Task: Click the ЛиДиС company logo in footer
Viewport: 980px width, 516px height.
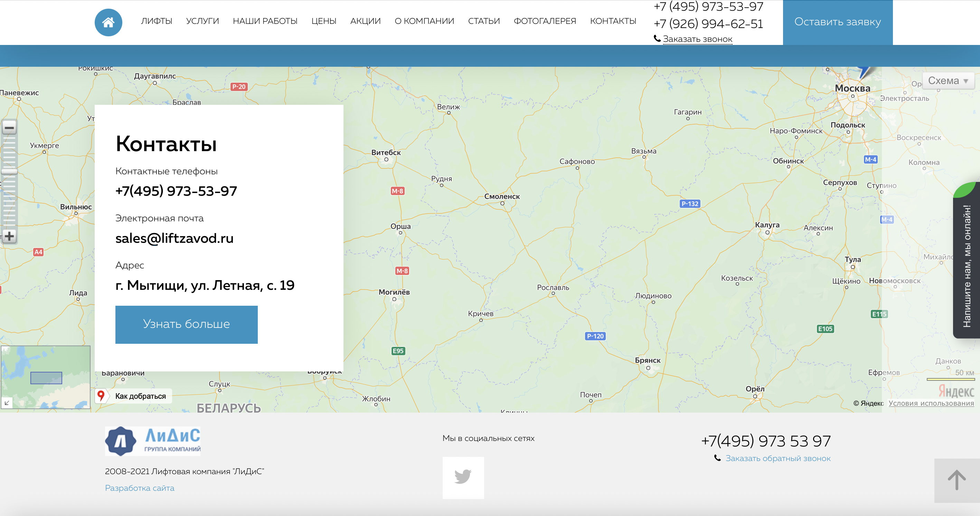Action: [x=152, y=441]
